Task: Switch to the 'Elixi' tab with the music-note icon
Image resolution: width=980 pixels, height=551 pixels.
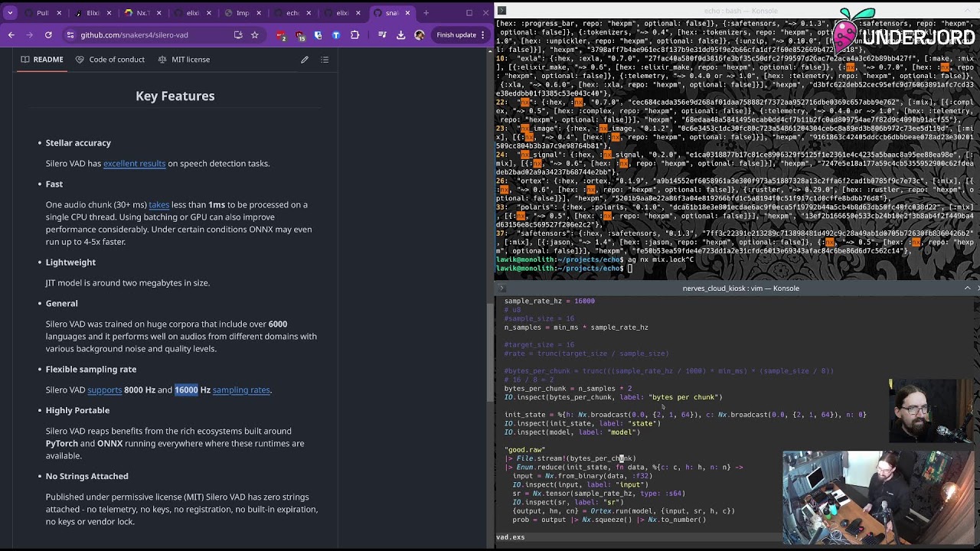Action: point(92,13)
